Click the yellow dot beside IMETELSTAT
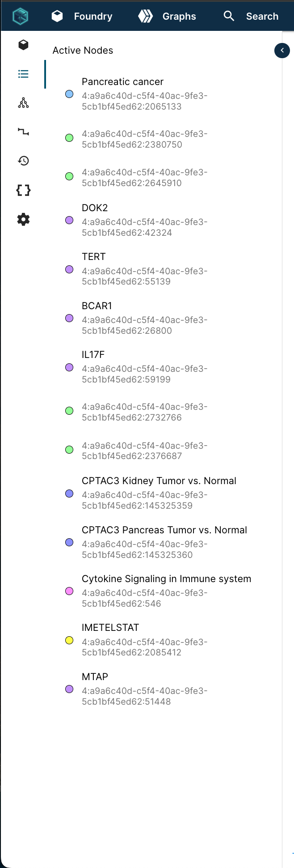This screenshot has height=868, width=294. (69, 640)
